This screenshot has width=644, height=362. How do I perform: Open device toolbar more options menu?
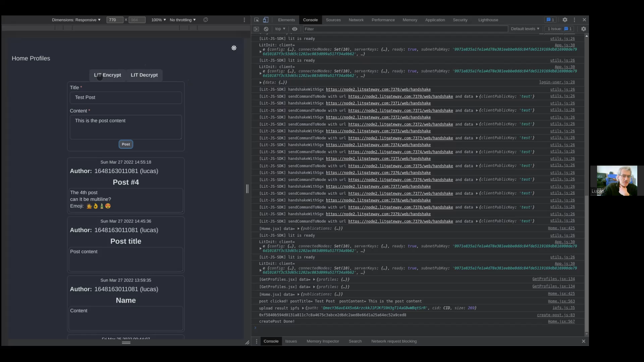(x=244, y=20)
